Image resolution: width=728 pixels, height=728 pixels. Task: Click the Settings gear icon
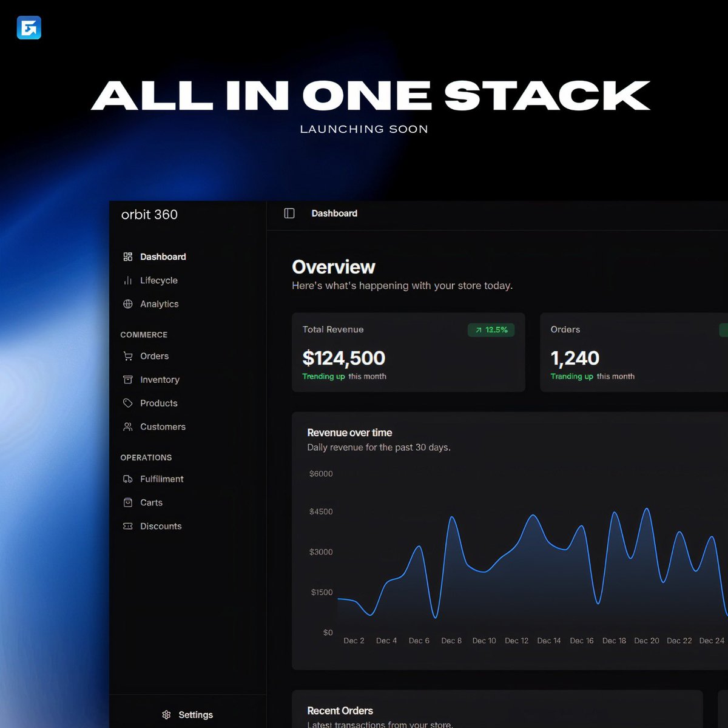(166, 715)
